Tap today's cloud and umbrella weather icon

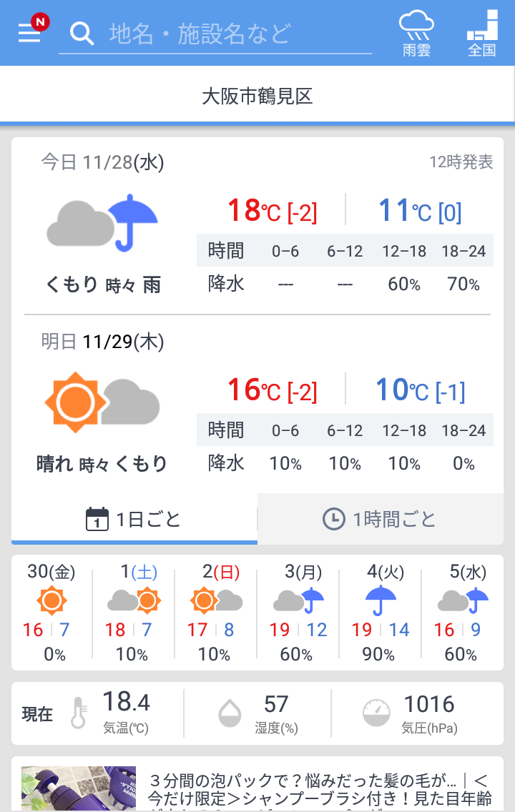point(102,223)
